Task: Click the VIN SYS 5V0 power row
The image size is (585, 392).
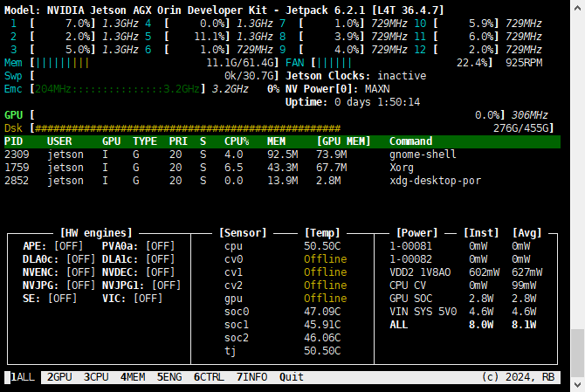Action: pyautogui.click(x=463, y=312)
